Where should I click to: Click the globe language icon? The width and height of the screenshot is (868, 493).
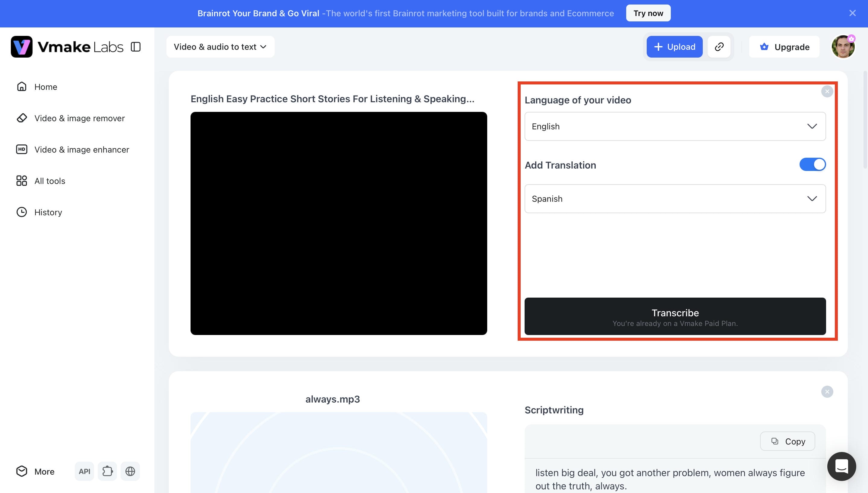tap(130, 471)
